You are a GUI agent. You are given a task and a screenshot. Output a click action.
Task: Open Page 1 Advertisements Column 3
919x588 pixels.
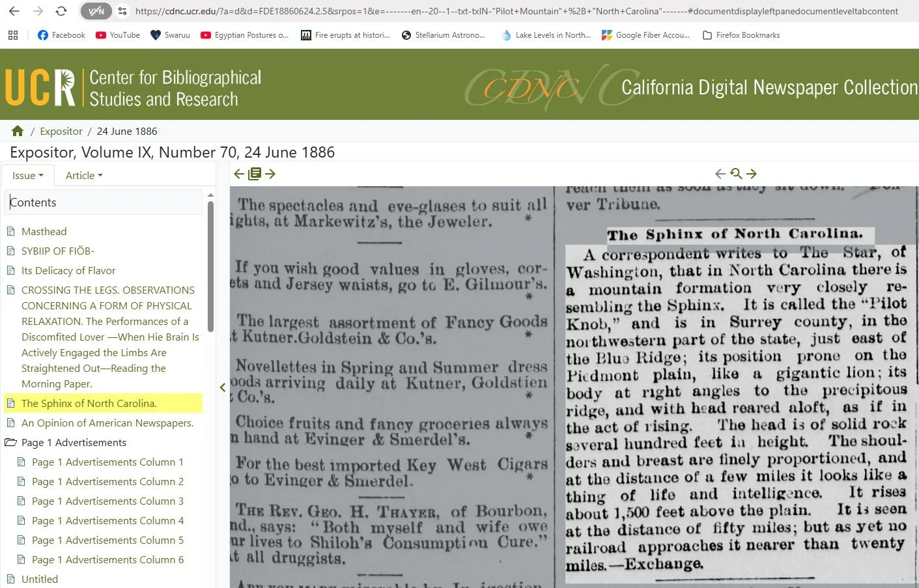(107, 501)
